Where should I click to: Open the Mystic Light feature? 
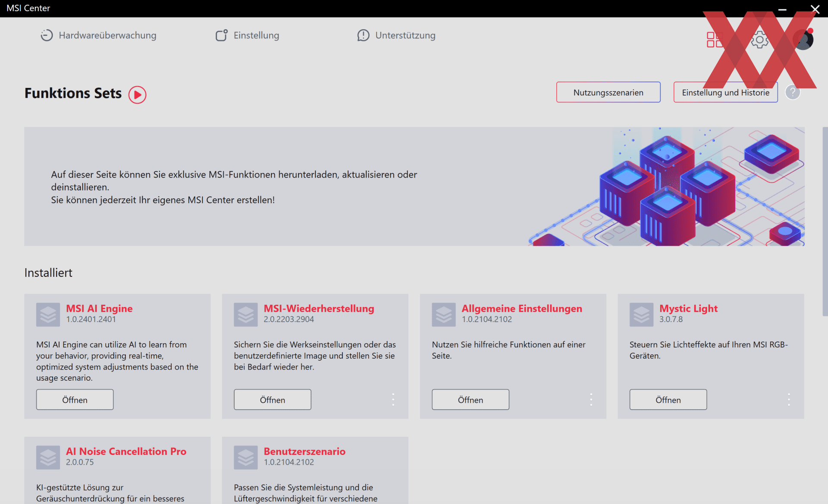tap(668, 400)
